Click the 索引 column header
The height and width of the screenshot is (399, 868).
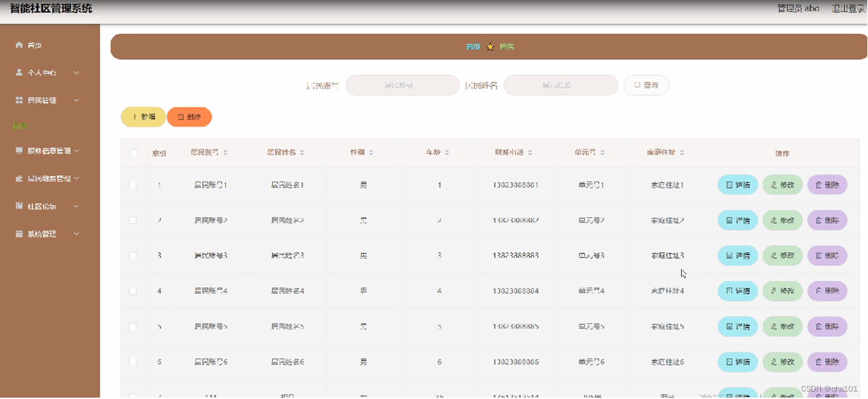159,153
